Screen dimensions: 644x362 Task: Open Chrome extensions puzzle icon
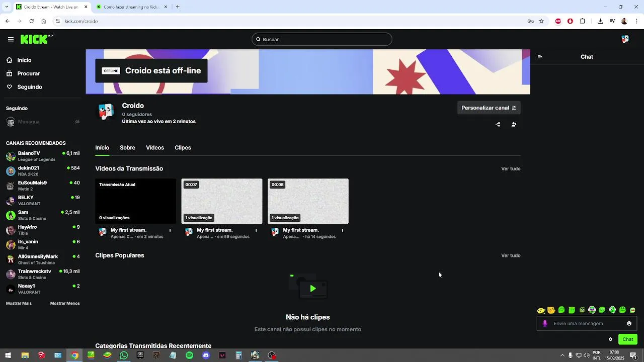click(x=583, y=21)
